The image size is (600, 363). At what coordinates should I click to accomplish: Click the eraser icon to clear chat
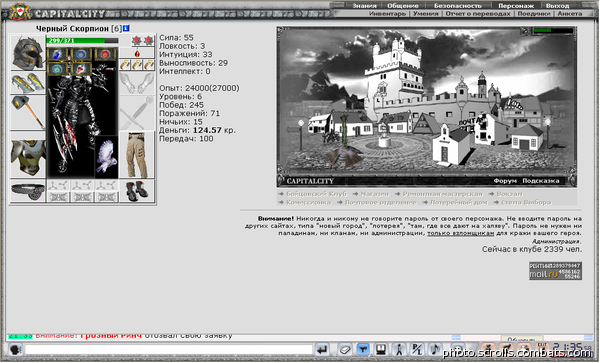click(345, 349)
